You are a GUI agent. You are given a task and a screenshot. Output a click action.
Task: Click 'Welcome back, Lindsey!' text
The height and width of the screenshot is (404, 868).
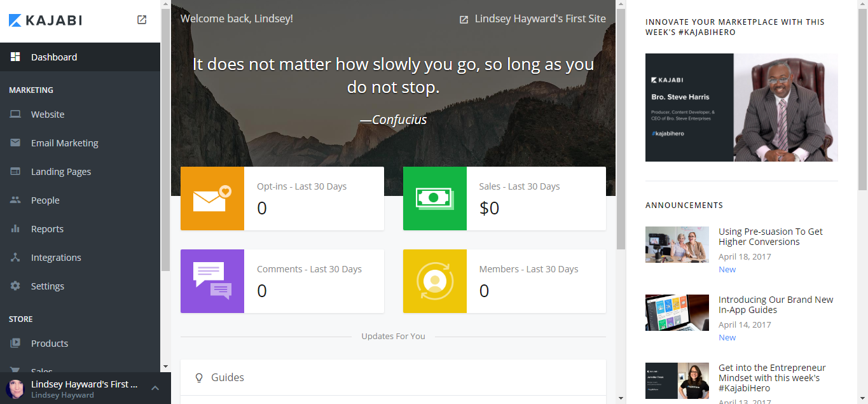[237, 18]
